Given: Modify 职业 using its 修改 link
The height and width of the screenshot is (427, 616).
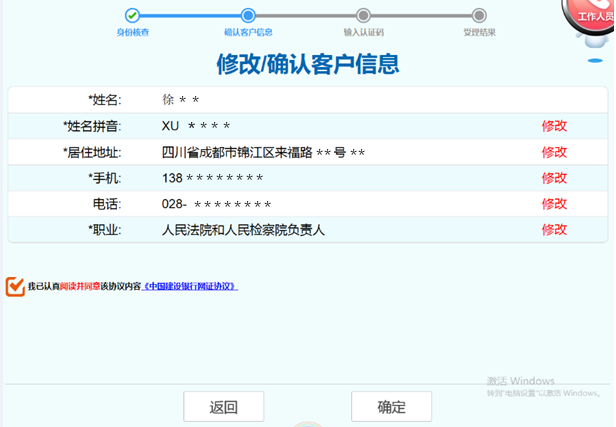Looking at the screenshot, I should [554, 230].
